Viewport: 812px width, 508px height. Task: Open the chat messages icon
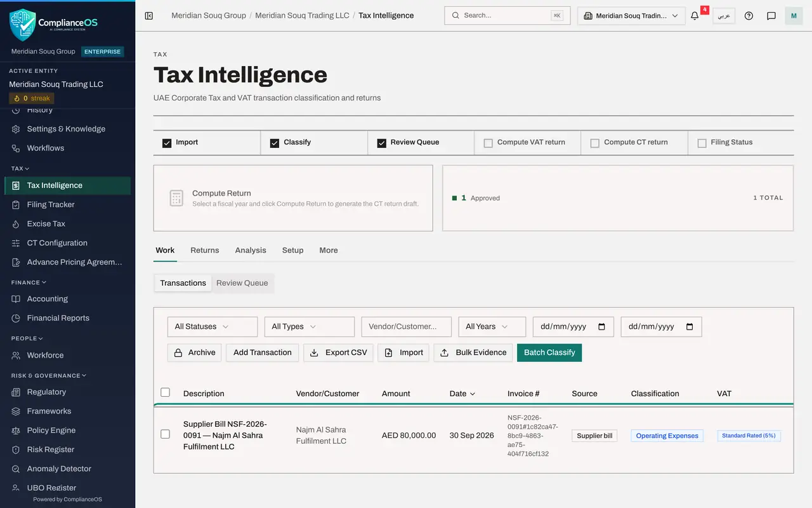pyautogui.click(x=771, y=16)
